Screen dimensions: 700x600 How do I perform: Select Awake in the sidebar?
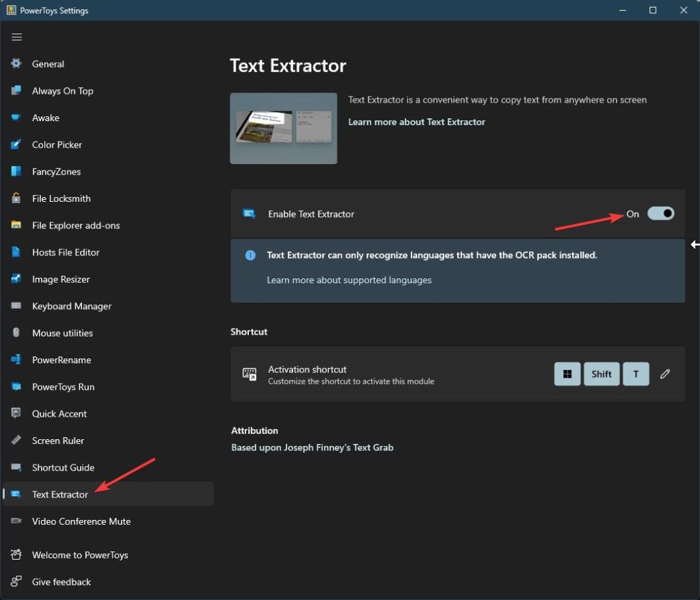click(x=46, y=118)
